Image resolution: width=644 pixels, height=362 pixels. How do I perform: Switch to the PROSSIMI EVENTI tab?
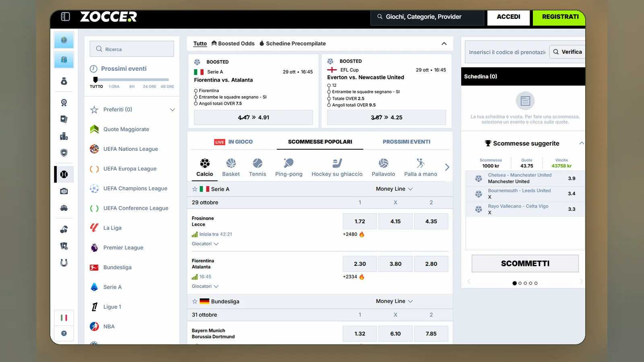[x=407, y=142]
